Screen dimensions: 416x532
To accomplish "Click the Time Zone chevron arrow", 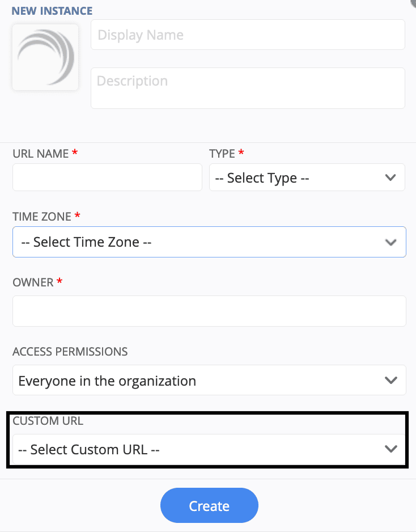I will tap(390, 242).
